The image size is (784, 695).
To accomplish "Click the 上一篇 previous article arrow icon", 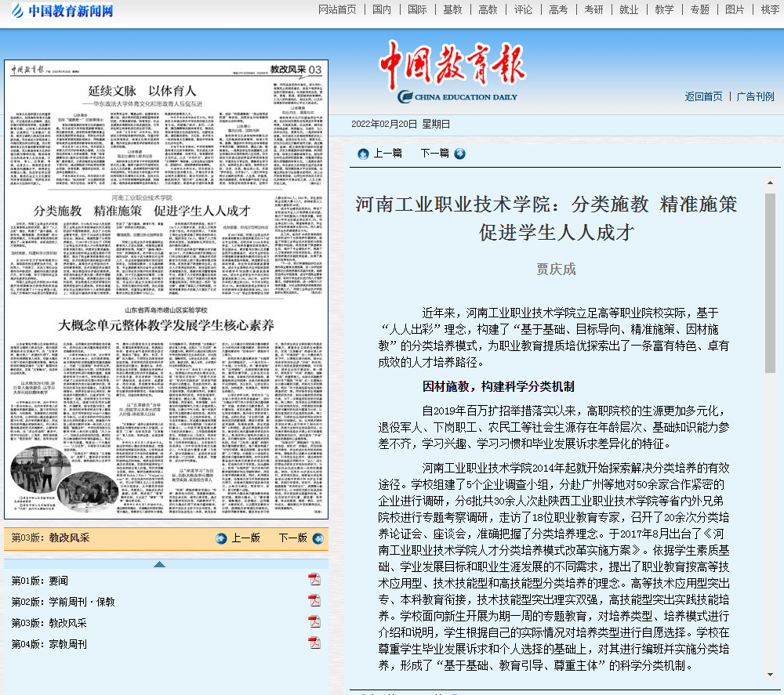I will (x=363, y=154).
